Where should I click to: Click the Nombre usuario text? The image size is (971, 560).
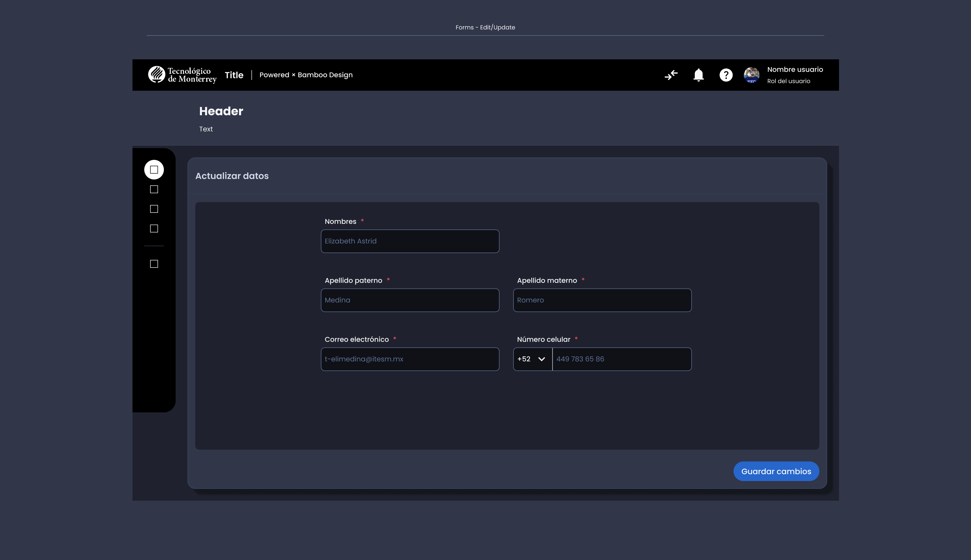point(795,69)
